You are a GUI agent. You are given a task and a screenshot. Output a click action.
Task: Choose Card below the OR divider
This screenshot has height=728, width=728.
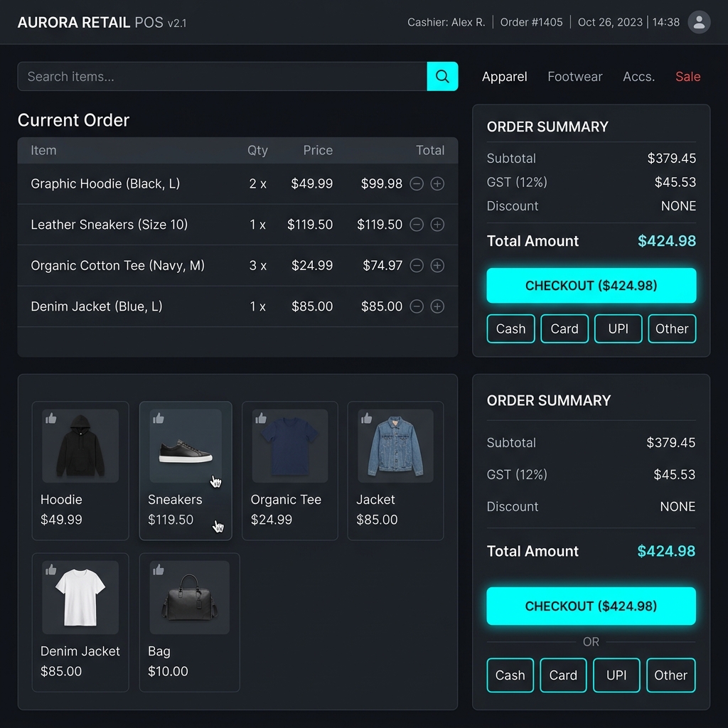tap(563, 675)
